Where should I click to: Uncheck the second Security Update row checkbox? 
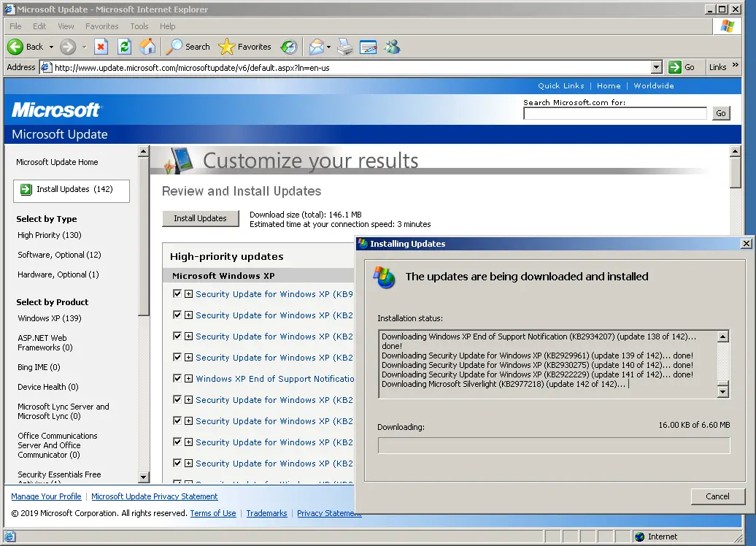(x=177, y=315)
